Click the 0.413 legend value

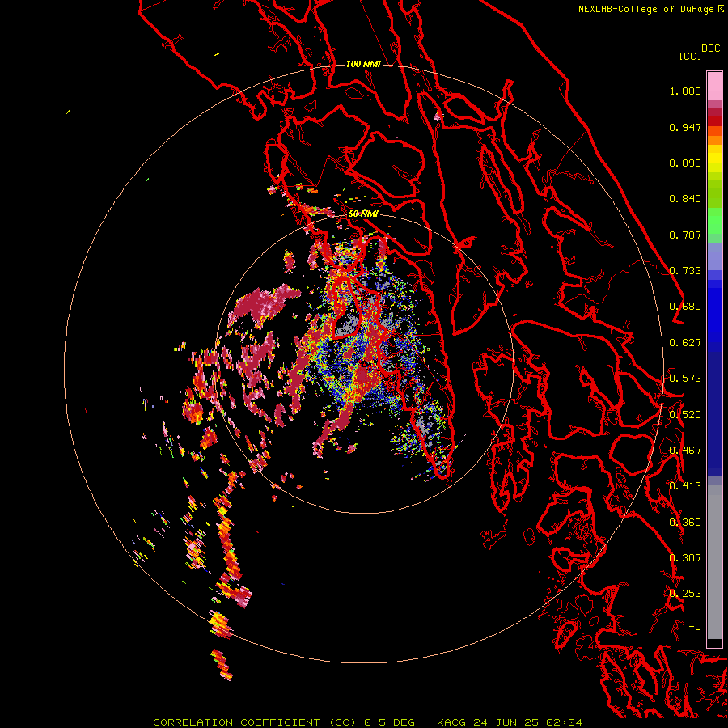click(685, 486)
